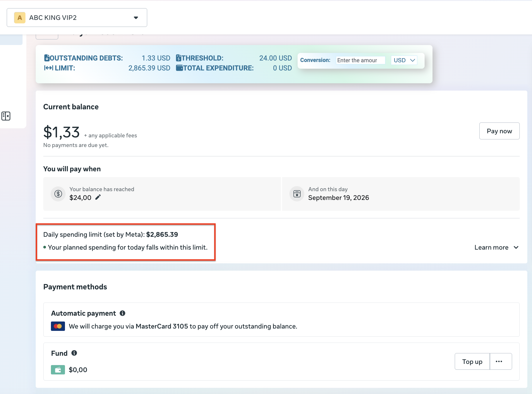The height and width of the screenshot is (394, 532).
Task: Click the Total Expenditure wallet icon
Action: (179, 68)
